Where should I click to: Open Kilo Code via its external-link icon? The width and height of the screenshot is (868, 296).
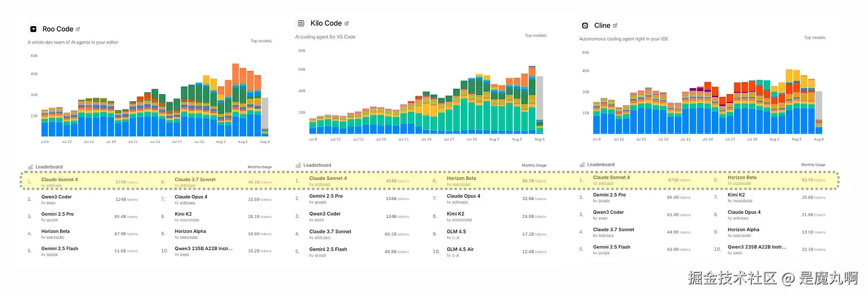tap(347, 23)
